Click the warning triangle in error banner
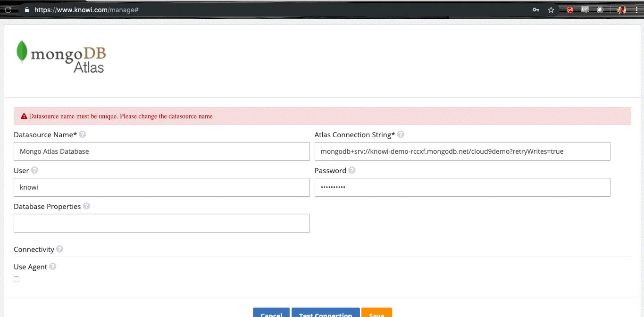 (x=24, y=116)
